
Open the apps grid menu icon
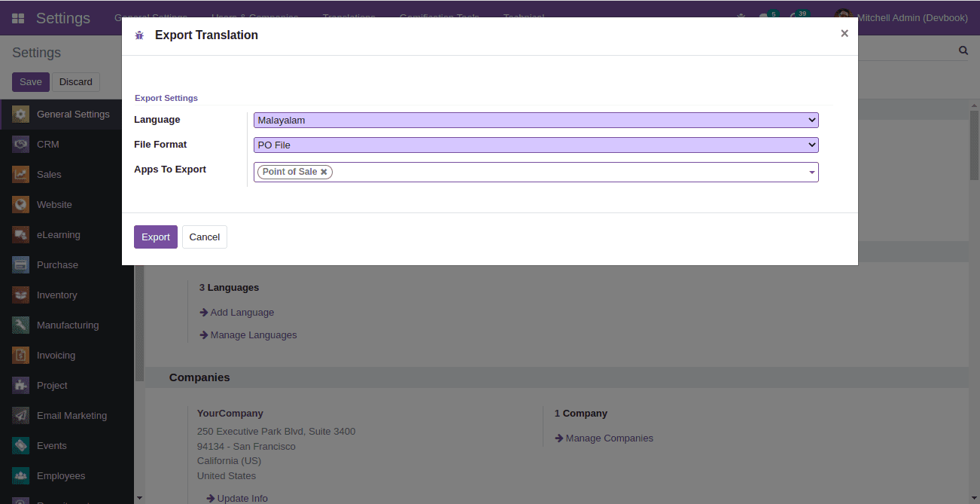(18, 18)
